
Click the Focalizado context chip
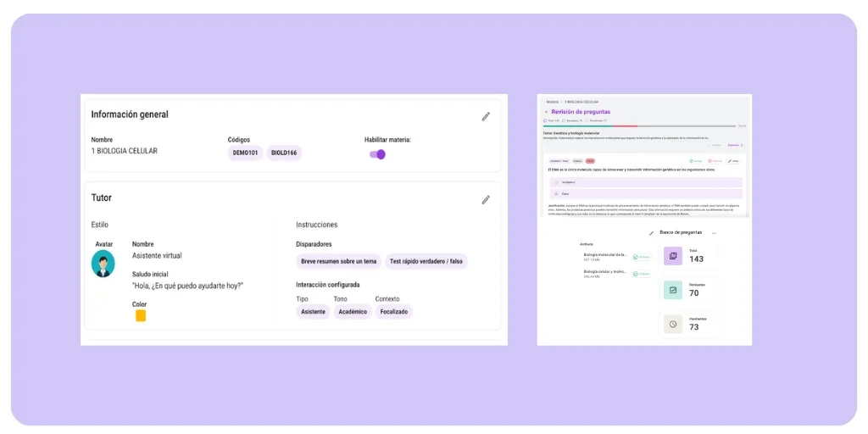(x=393, y=312)
